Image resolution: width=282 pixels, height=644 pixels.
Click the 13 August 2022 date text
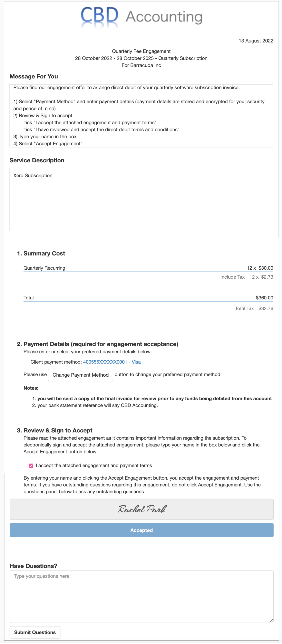pyautogui.click(x=256, y=41)
